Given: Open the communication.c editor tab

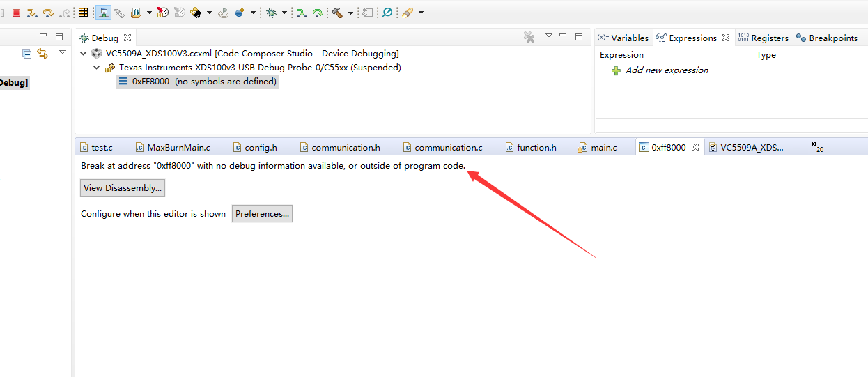Looking at the screenshot, I should (x=442, y=147).
